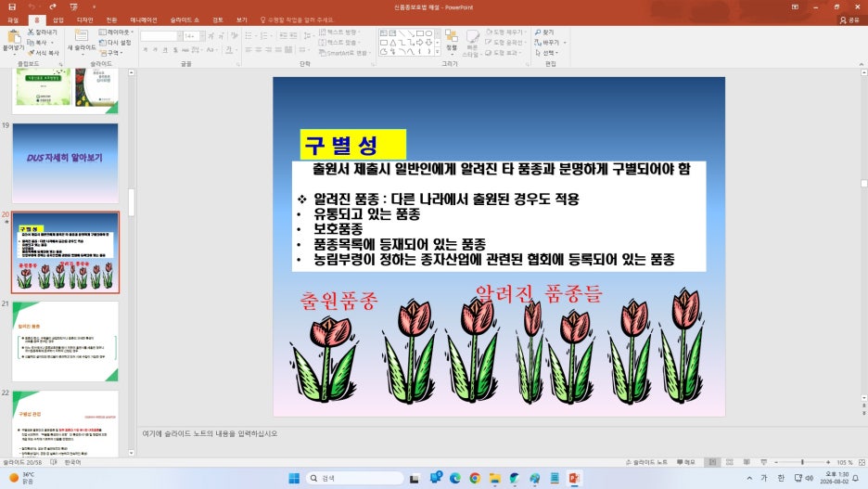This screenshot has height=489, width=868.
Task: Click the zoom in plus button
Action: (828, 462)
